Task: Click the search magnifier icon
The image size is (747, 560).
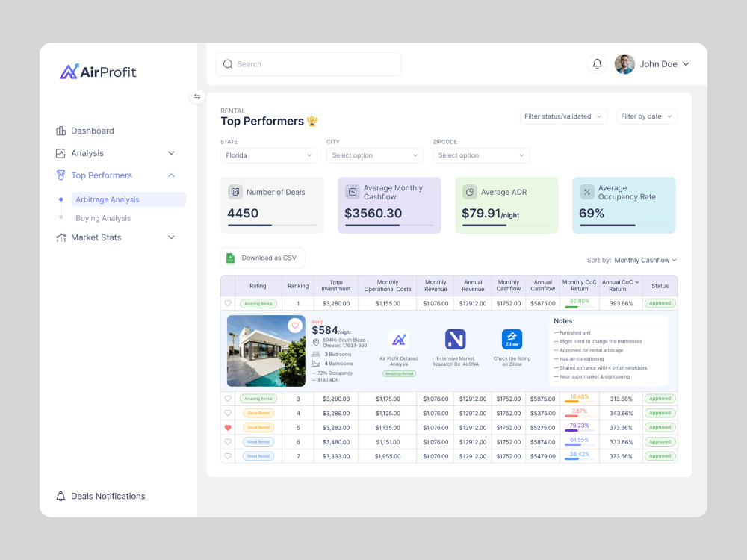Action: pyautogui.click(x=228, y=63)
